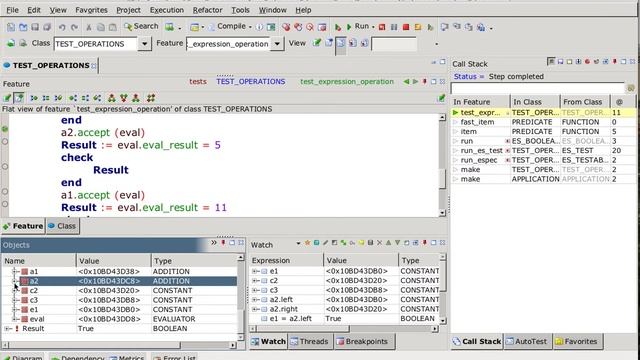Click the system information icon next to Compile
Screen dimensions: 640x360
[259, 27]
